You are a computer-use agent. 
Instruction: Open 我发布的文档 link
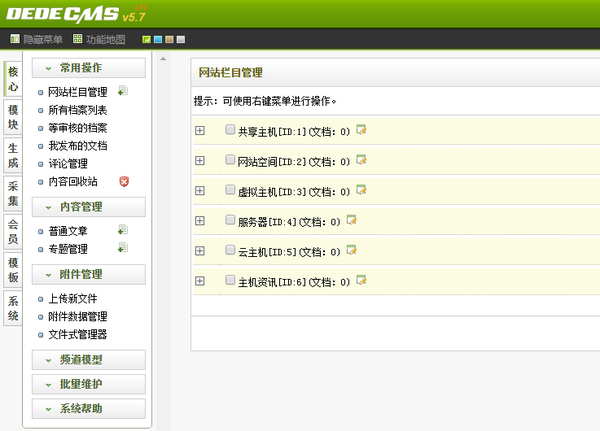(78, 145)
